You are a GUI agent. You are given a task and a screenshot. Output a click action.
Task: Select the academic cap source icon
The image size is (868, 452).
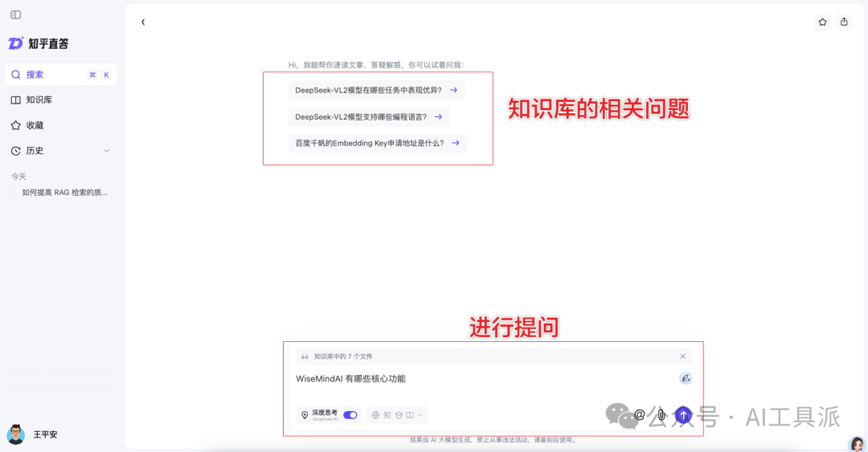(399, 415)
